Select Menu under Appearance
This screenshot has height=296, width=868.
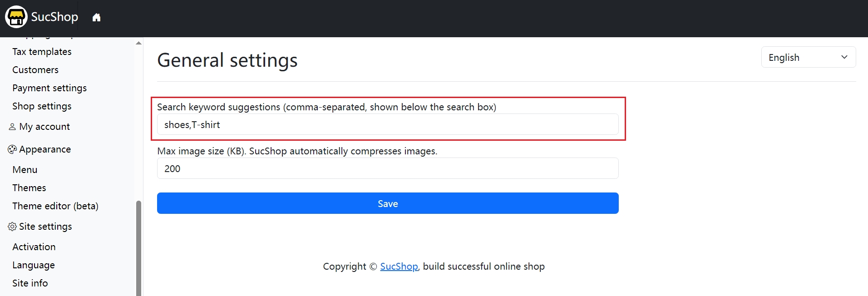(x=25, y=170)
